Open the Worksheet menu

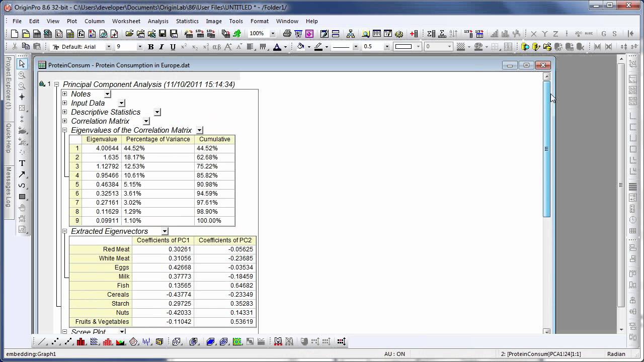(x=126, y=21)
